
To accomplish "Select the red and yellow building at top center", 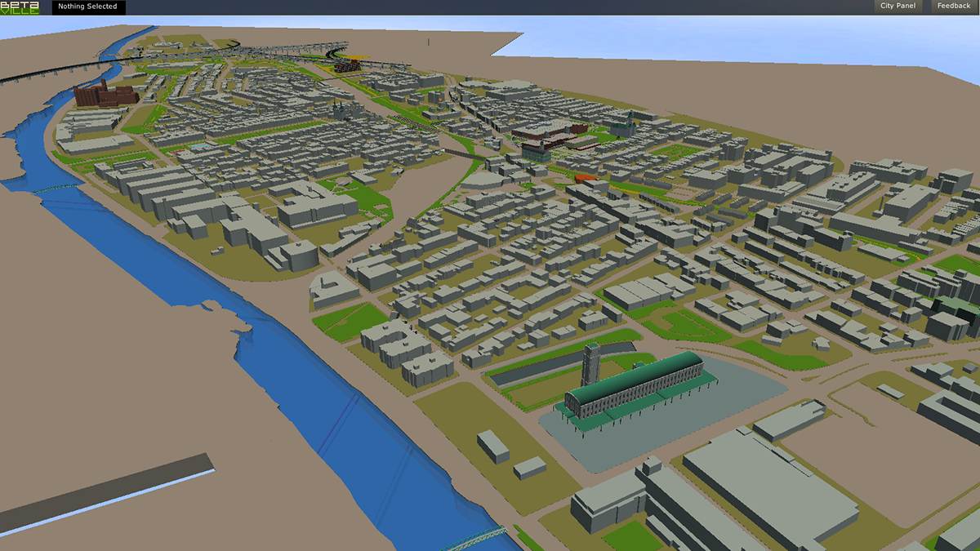I will pos(349,65).
